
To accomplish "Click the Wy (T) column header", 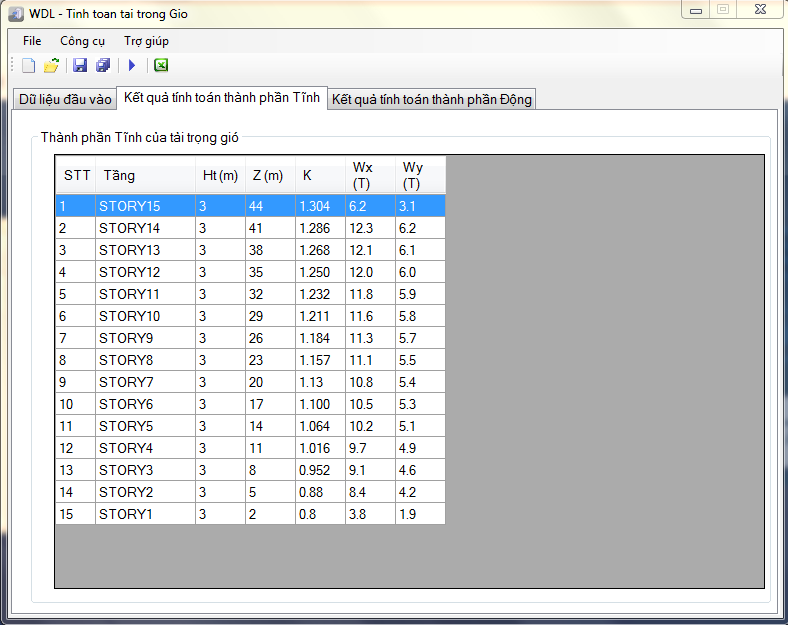I will coord(420,175).
